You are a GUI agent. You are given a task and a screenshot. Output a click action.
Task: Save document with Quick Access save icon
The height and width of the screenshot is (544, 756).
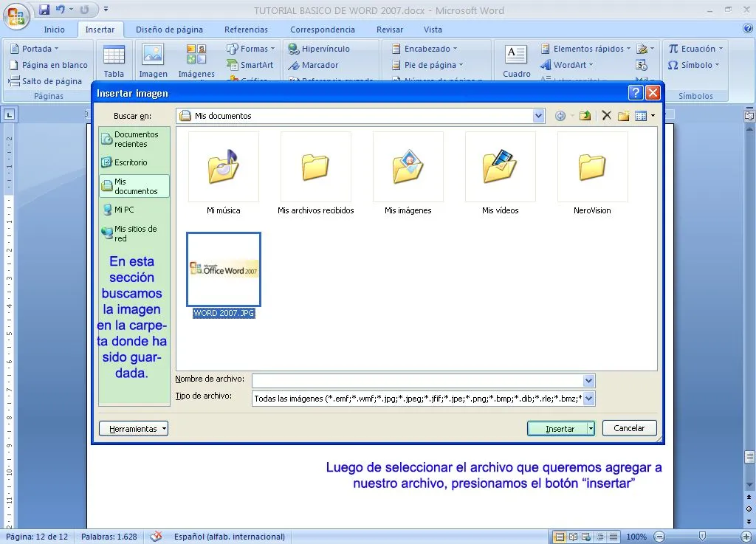pos(44,9)
